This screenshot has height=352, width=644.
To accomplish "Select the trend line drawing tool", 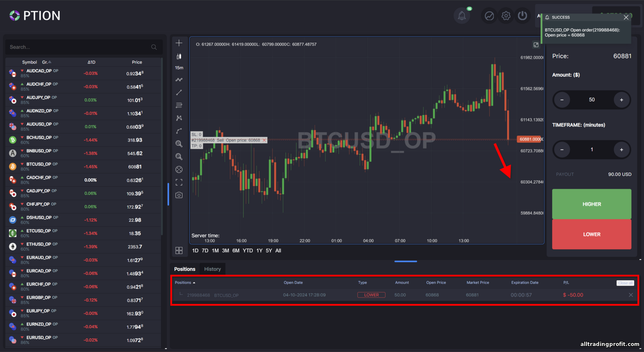I will (179, 93).
